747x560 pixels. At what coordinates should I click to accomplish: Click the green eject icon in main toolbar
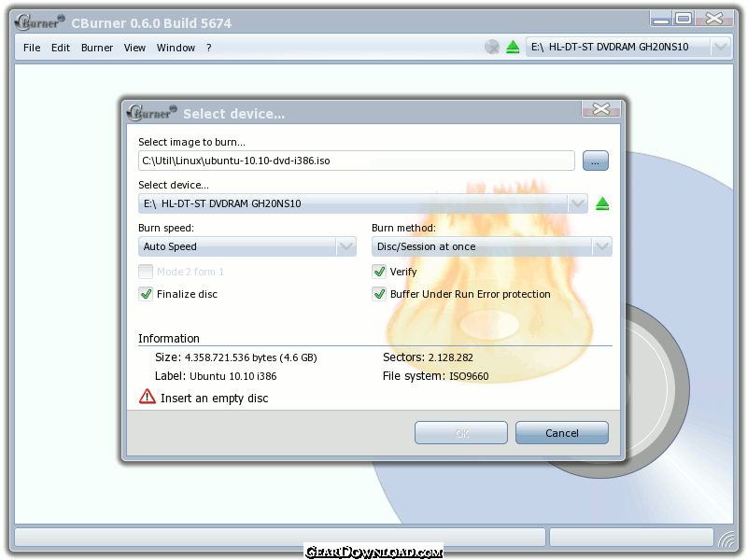pos(513,47)
